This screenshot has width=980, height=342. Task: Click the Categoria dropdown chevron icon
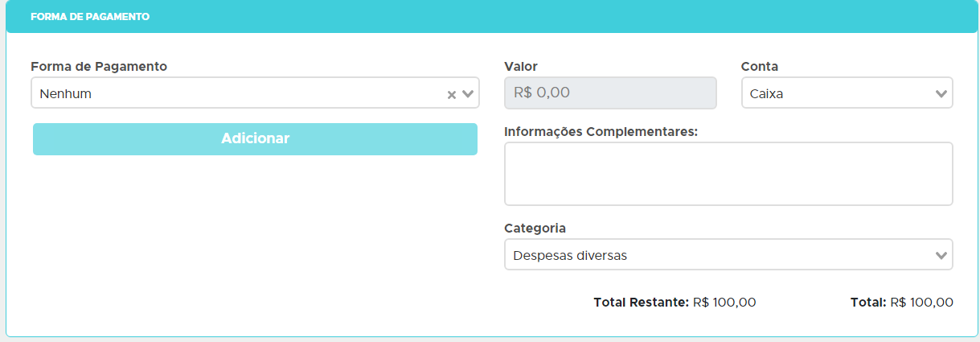pos(941,256)
